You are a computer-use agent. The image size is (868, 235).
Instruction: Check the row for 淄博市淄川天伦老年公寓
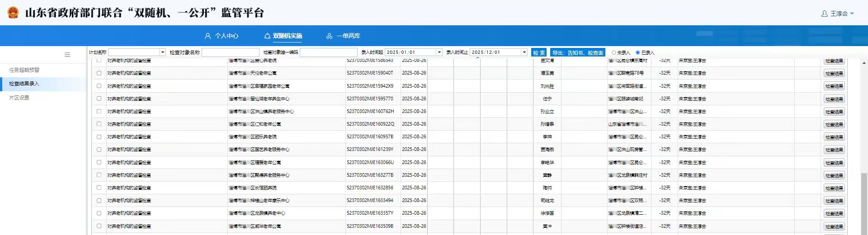[99, 73]
